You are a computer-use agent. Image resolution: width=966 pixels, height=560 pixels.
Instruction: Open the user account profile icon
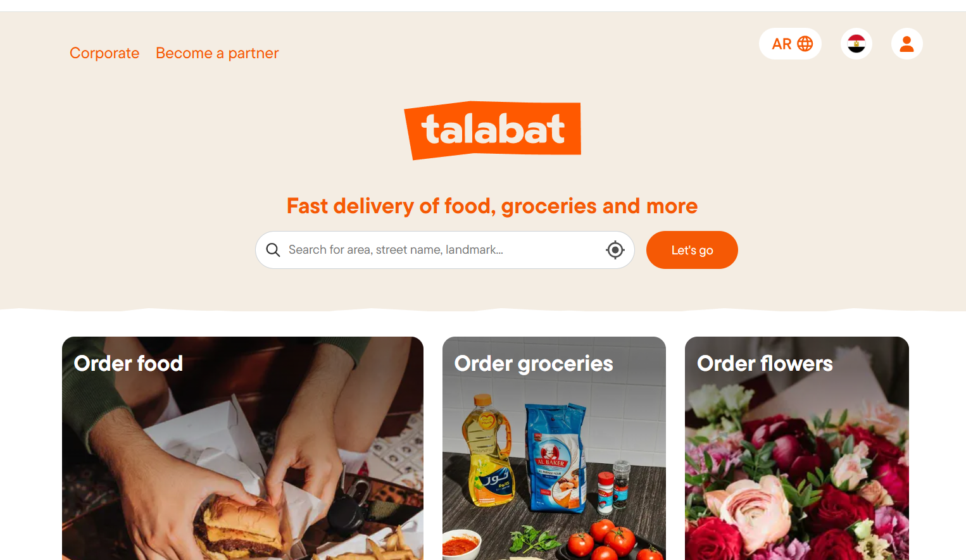(907, 44)
